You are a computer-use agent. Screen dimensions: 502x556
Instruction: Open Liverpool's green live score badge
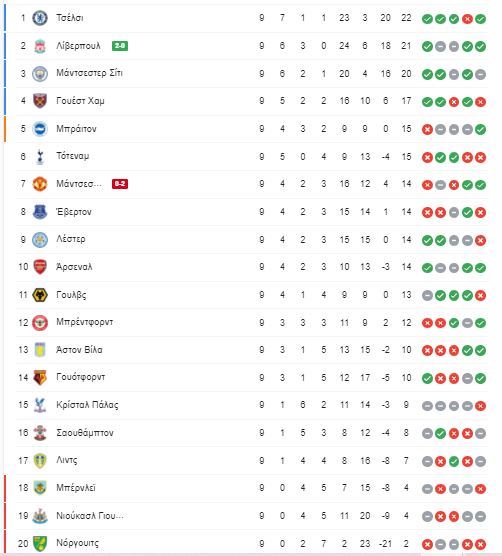click(x=120, y=46)
